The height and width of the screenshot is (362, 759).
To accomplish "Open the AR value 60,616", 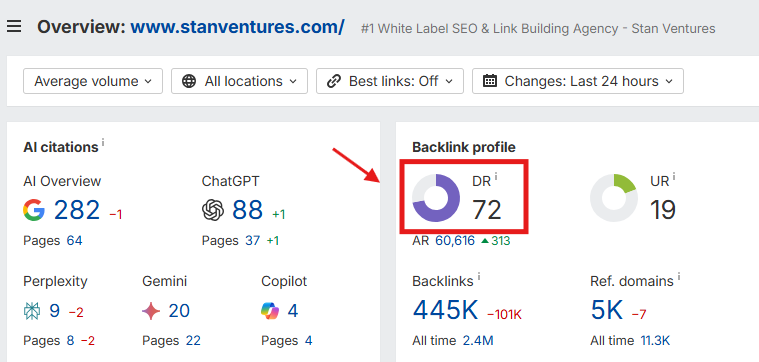I will pos(455,241).
